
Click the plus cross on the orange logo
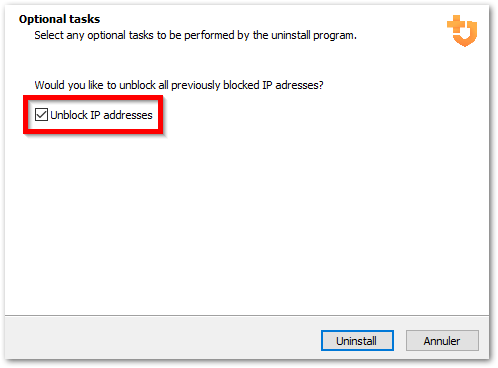point(456,24)
